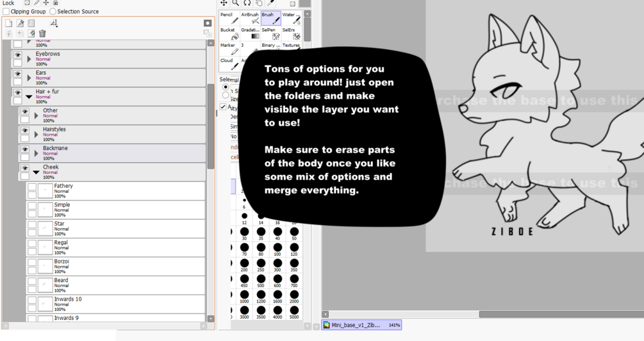Set brush size to 500

coord(261,281)
